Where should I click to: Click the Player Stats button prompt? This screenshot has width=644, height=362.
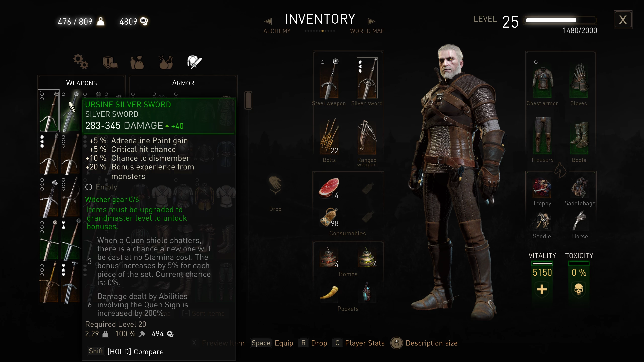coord(358,343)
